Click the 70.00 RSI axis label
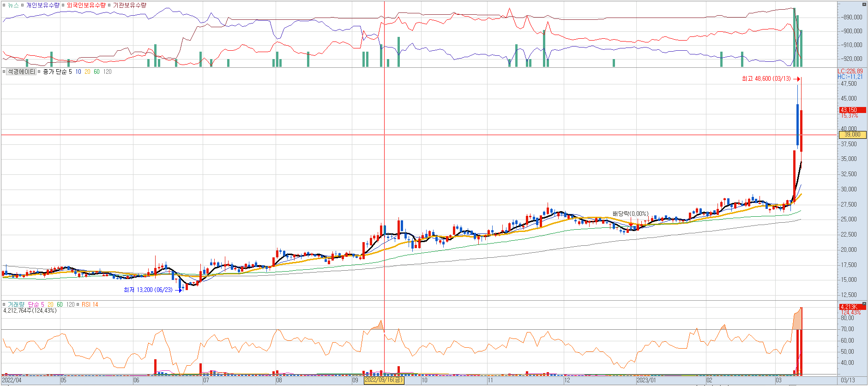The image size is (868, 386). [847, 329]
